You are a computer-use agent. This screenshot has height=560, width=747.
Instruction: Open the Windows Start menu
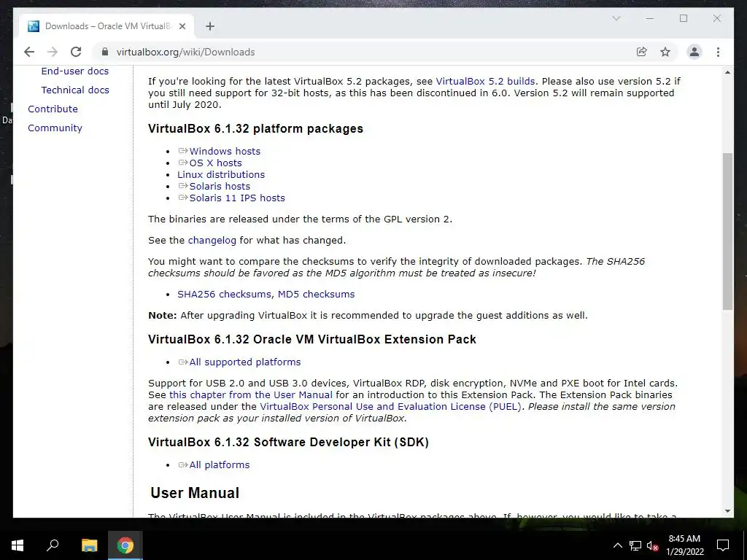click(x=18, y=545)
